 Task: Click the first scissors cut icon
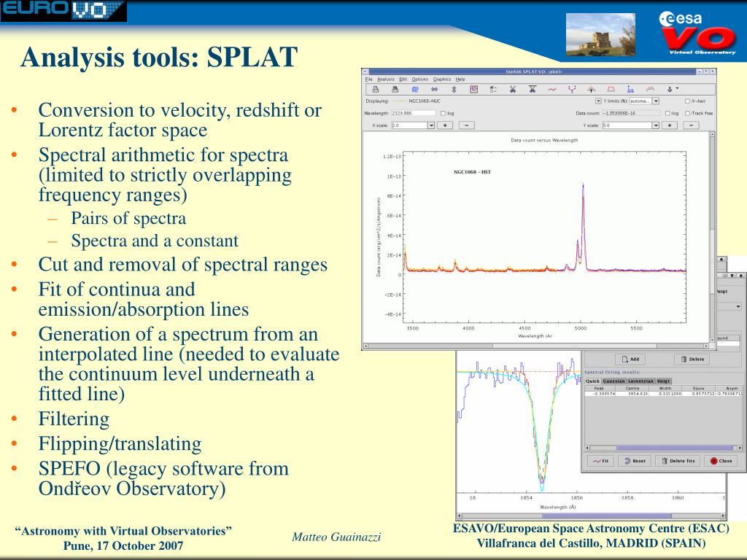513,89
